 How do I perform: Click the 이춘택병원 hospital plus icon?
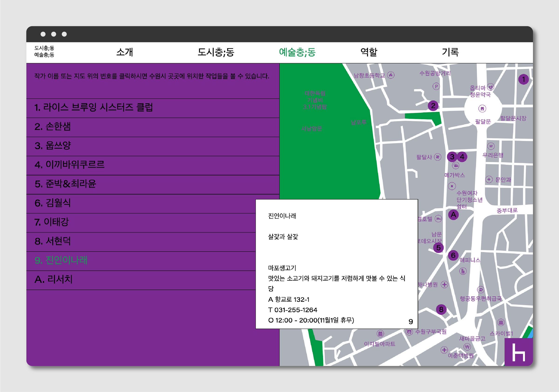444,350
